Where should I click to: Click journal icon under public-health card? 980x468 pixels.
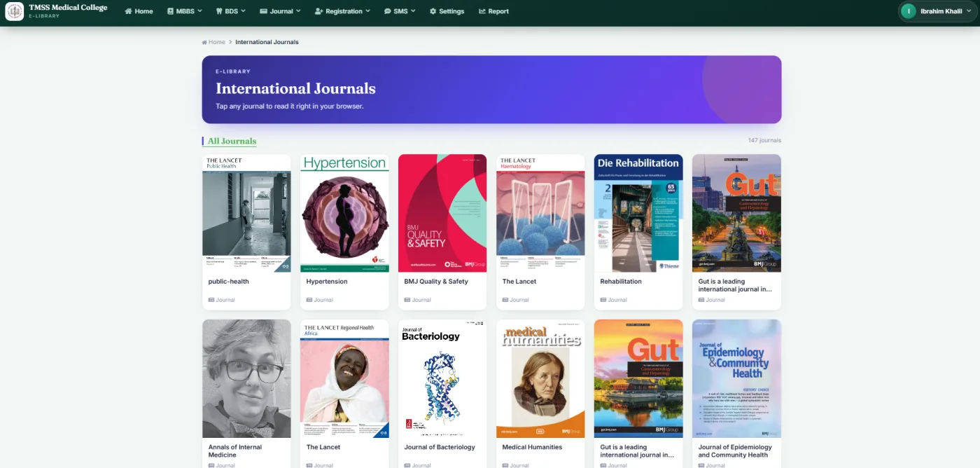(x=211, y=300)
